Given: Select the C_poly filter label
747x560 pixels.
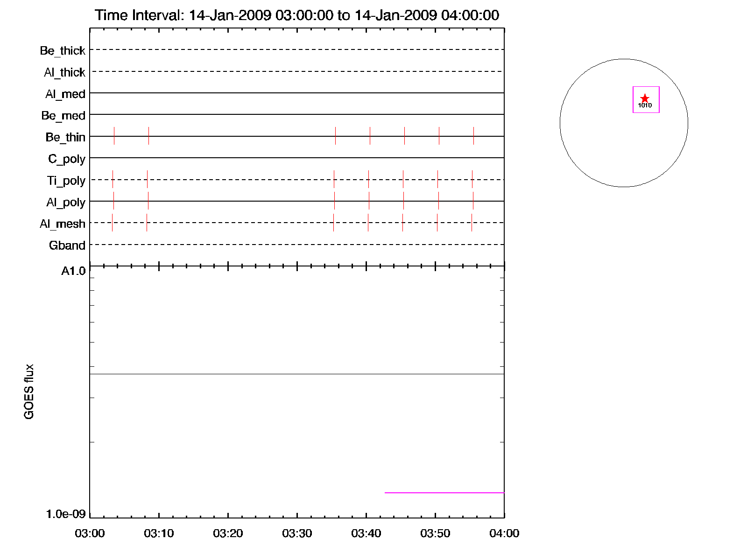Looking at the screenshot, I should (67, 159).
